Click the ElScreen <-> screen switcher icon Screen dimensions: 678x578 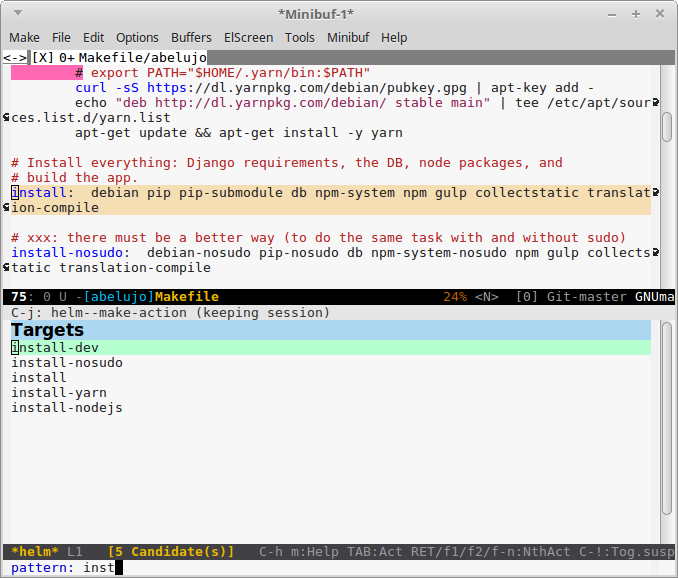pos(14,57)
